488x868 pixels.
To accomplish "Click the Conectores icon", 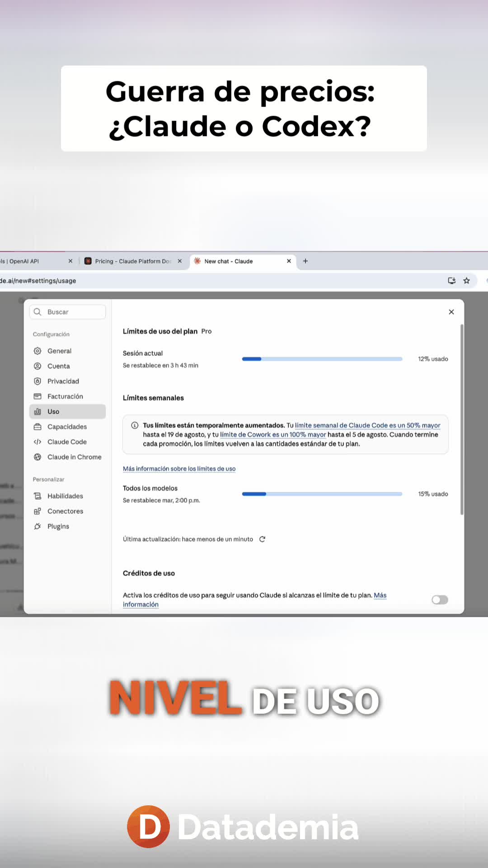I will coord(38,511).
